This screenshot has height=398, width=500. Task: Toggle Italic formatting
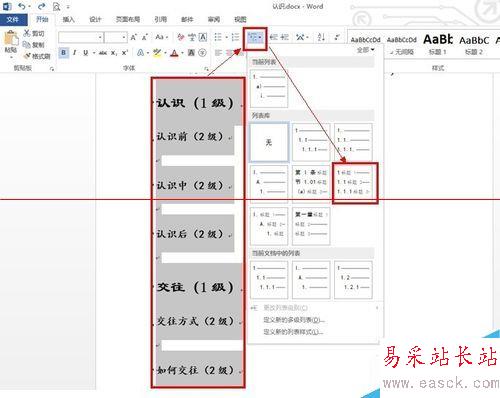coord(75,53)
